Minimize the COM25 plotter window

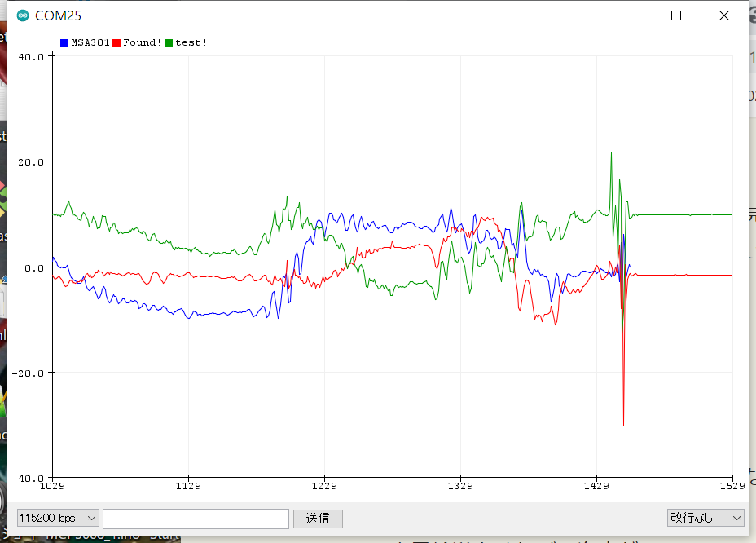(x=628, y=15)
